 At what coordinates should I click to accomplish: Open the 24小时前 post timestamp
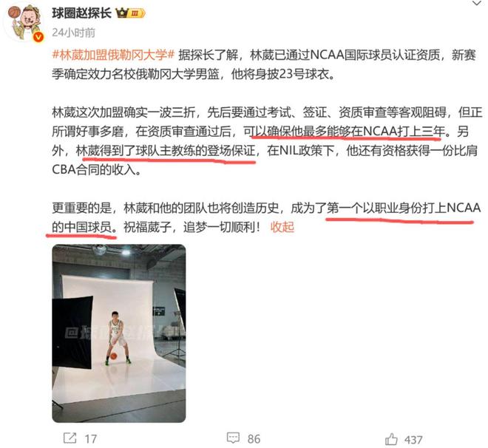click(x=73, y=33)
